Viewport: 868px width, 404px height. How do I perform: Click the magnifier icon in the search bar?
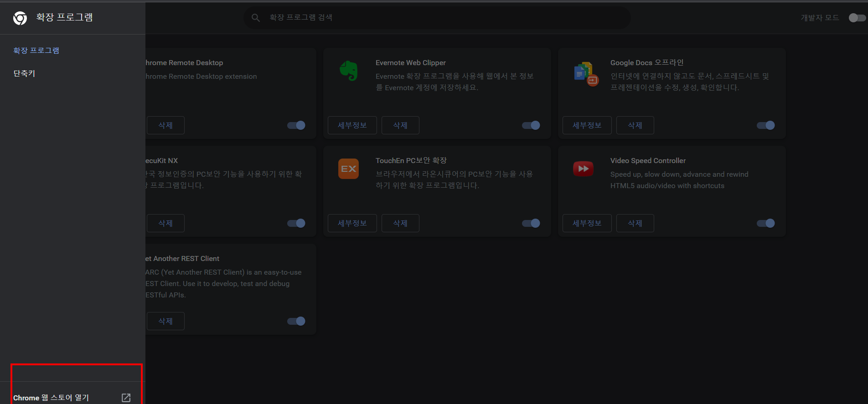click(x=256, y=18)
